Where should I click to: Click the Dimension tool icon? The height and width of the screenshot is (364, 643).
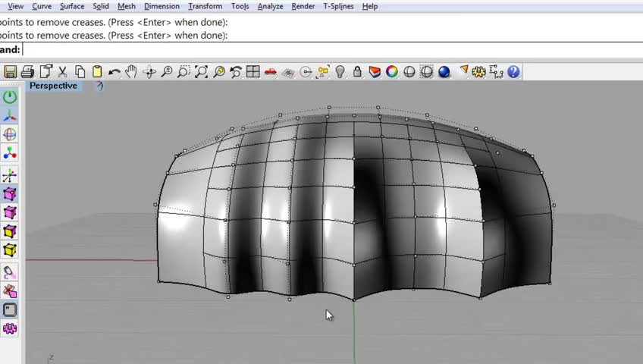(496, 72)
